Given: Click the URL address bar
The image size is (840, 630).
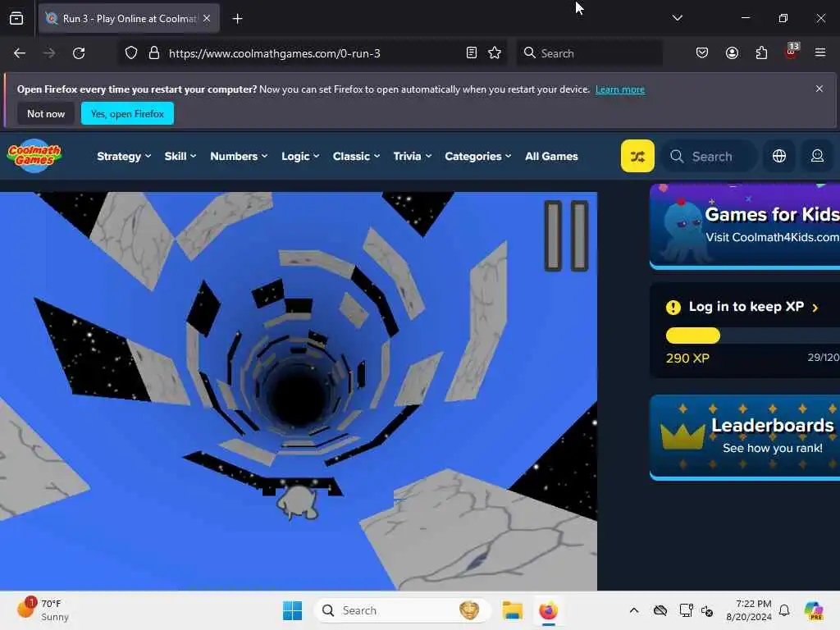Looking at the screenshot, I should click(x=313, y=53).
